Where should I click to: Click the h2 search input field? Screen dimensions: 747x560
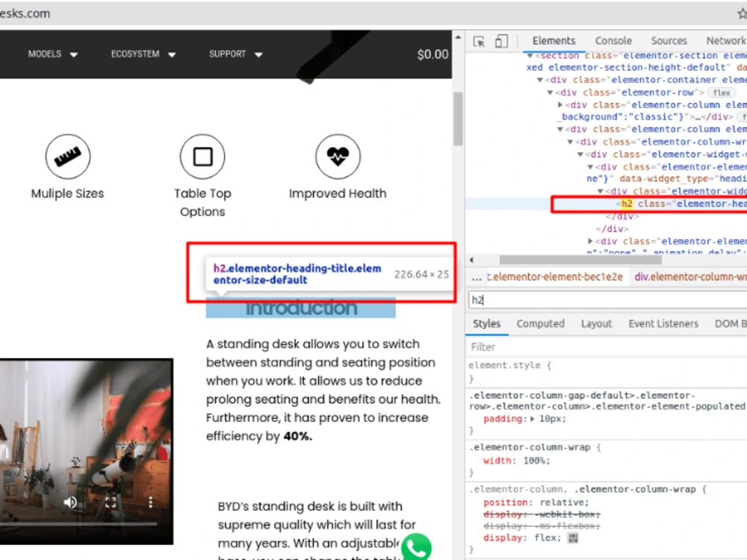608,300
